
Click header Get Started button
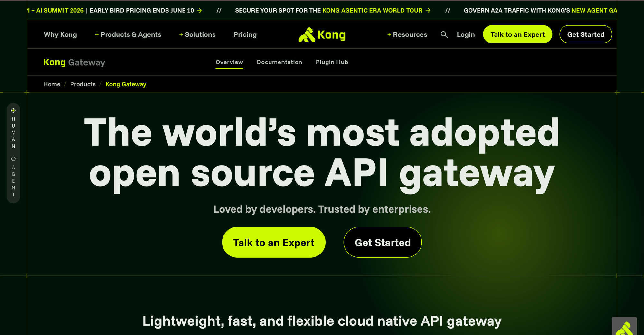(x=586, y=34)
